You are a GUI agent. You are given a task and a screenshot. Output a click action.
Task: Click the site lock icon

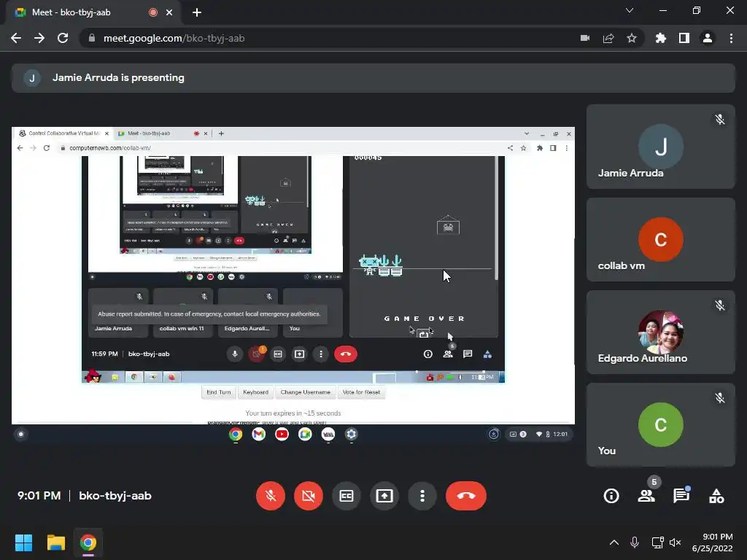(x=92, y=38)
